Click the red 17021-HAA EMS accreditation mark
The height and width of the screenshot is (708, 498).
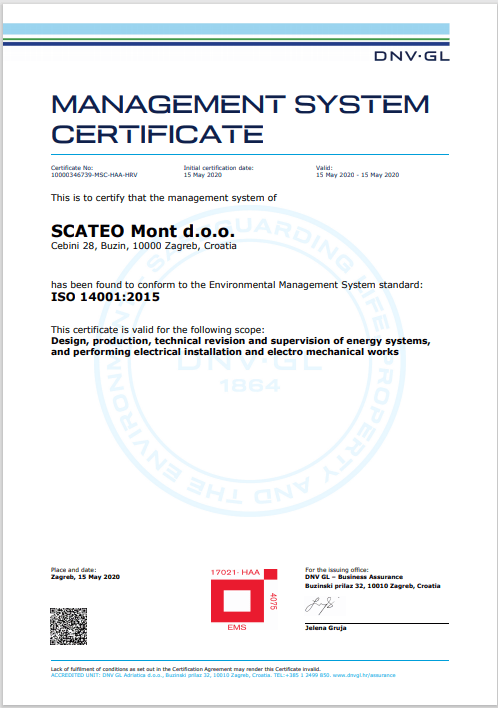[244, 600]
